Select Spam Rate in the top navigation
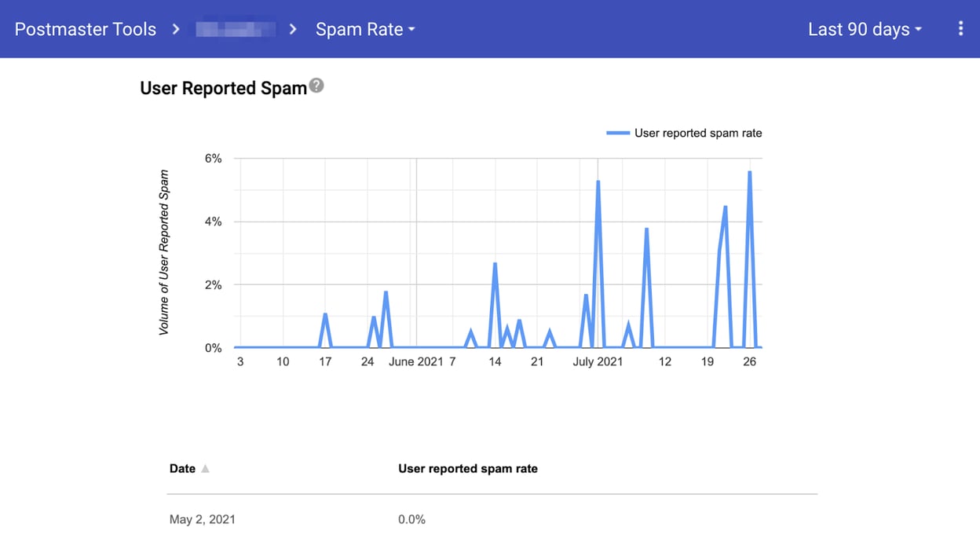 [360, 28]
